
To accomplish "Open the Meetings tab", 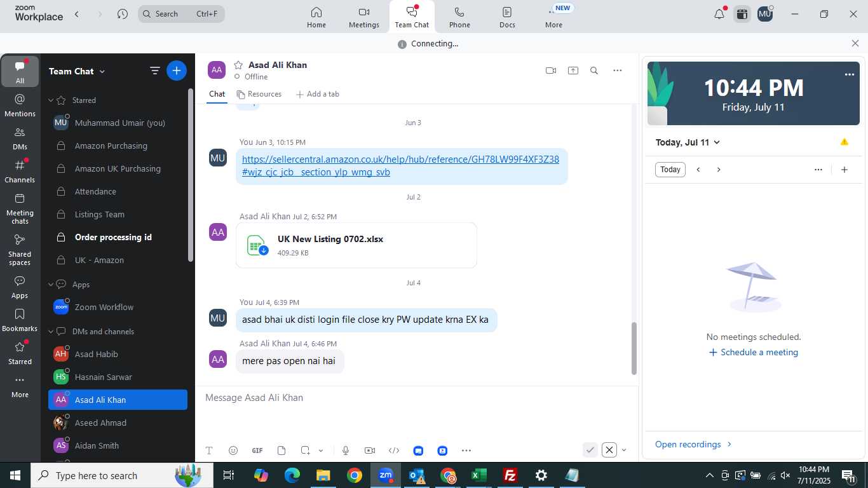I will point(364,17).
